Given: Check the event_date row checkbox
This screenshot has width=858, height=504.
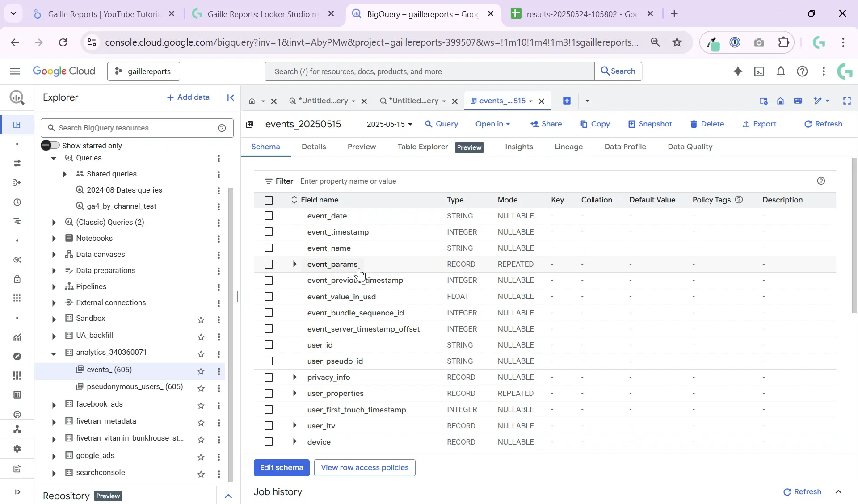Looking at the screenshot, I should point(269,216).
